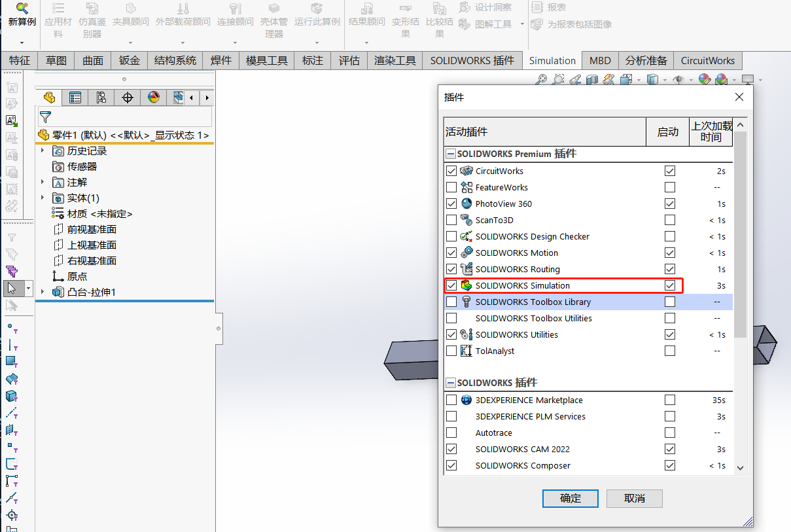This screenshot has height=532, width=791.
Task: Click the 取消 button in dialog
Action: 634,499
